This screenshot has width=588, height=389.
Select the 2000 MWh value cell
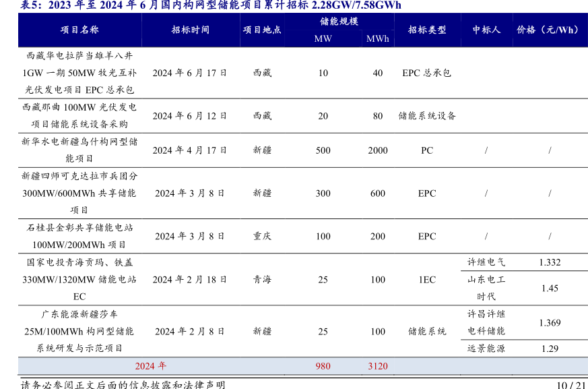(x=378, y=150)
